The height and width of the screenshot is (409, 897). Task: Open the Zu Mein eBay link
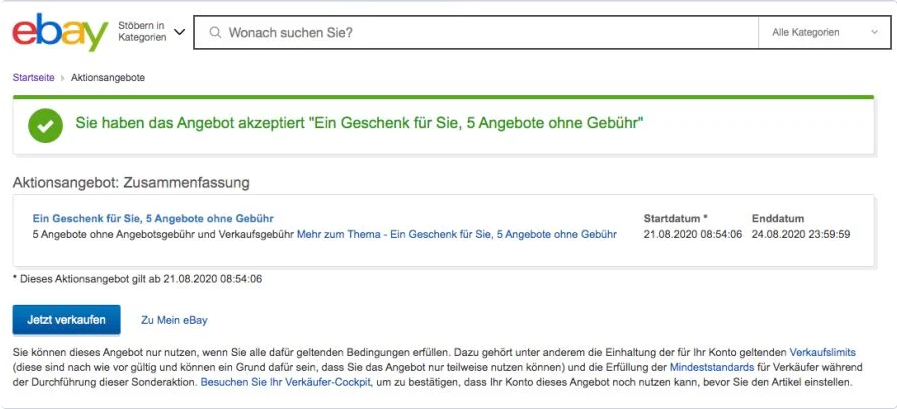(174, 320)
